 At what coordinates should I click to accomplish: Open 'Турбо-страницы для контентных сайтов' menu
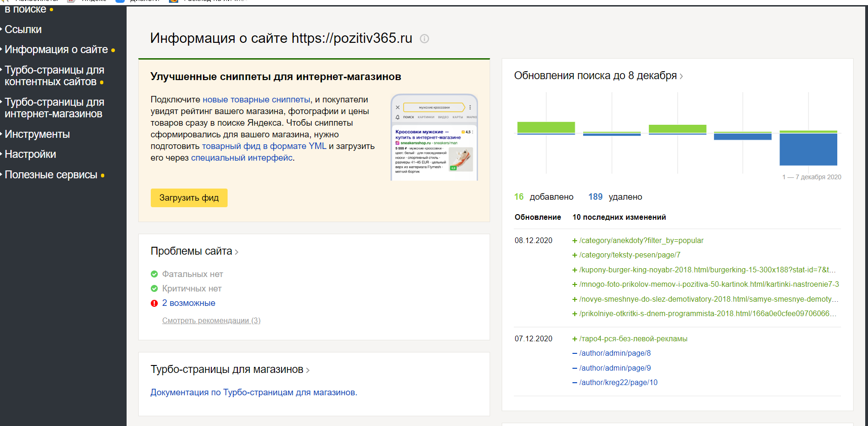(x=54, y=76)
